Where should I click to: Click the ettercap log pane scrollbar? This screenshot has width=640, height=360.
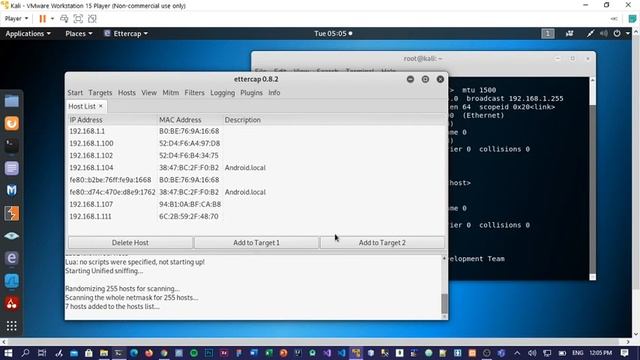[444, 303]
